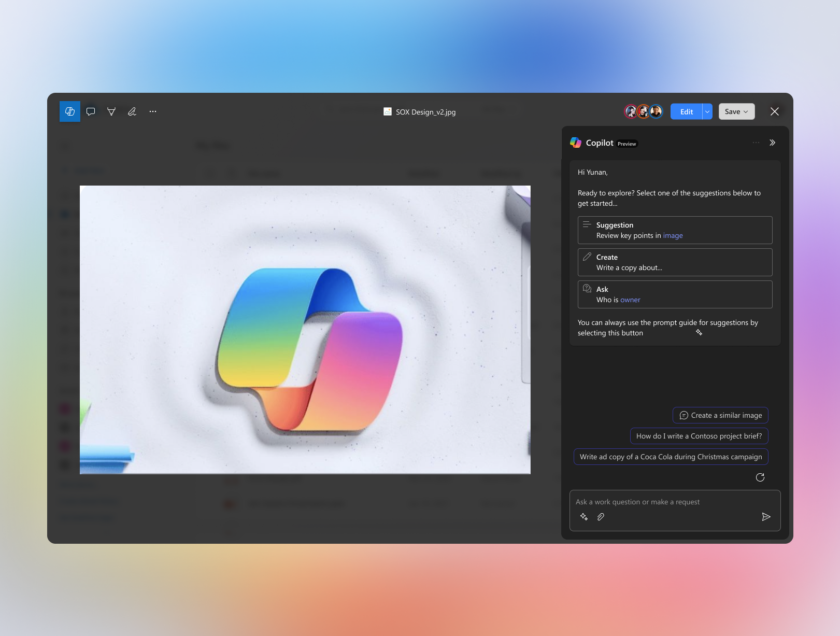Screen dimensions: 840x636
Task: Click the blue Edit button
Action: 686,111
